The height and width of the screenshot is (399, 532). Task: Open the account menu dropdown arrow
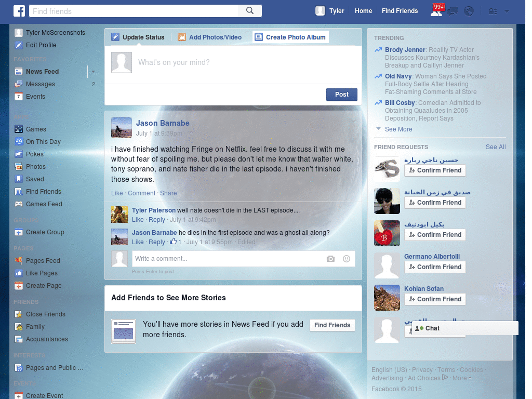(507, 11)
